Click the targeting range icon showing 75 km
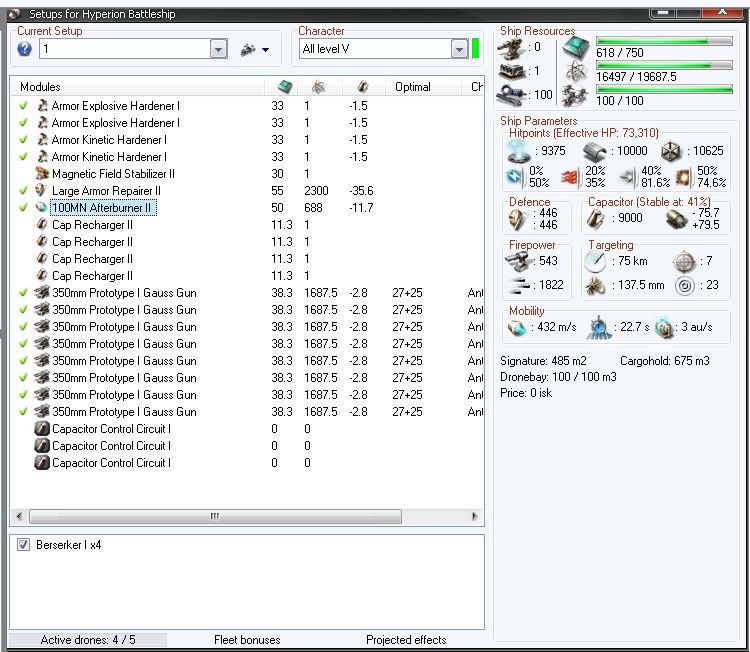750x652 pixels. [596, 262]
